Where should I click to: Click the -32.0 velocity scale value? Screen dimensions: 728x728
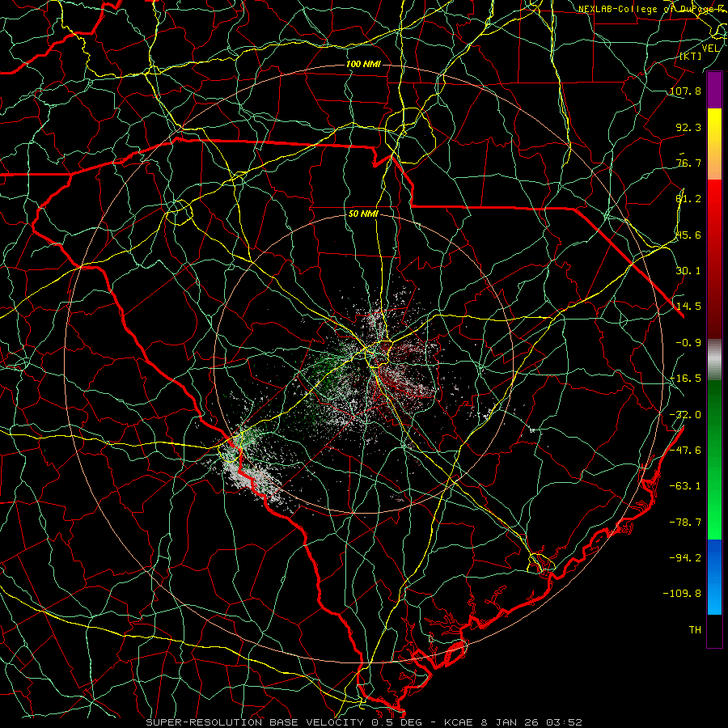pos(685,414)
